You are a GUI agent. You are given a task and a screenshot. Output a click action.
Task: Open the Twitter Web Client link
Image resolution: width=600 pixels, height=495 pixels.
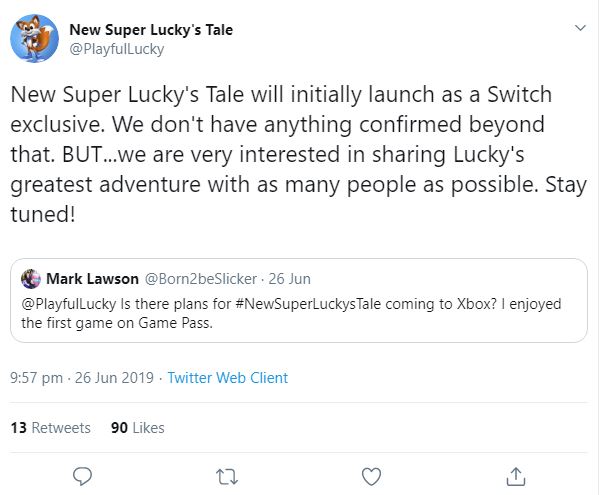click(227, 378)
